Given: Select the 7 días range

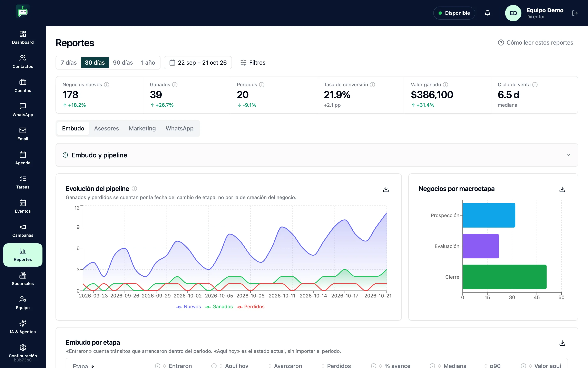Looking at the screenshot, I should [69, 63].
